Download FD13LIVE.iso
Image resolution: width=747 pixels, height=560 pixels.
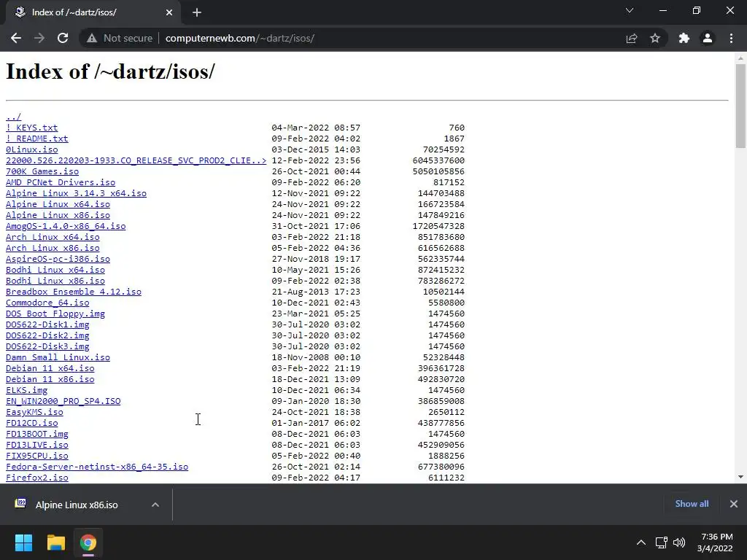tap(37, 446)
